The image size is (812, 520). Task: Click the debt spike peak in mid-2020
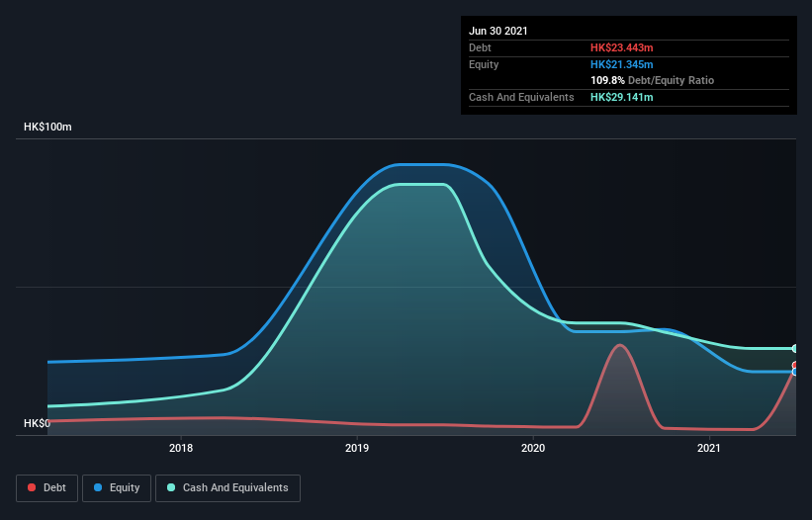(x=620, y=345)
